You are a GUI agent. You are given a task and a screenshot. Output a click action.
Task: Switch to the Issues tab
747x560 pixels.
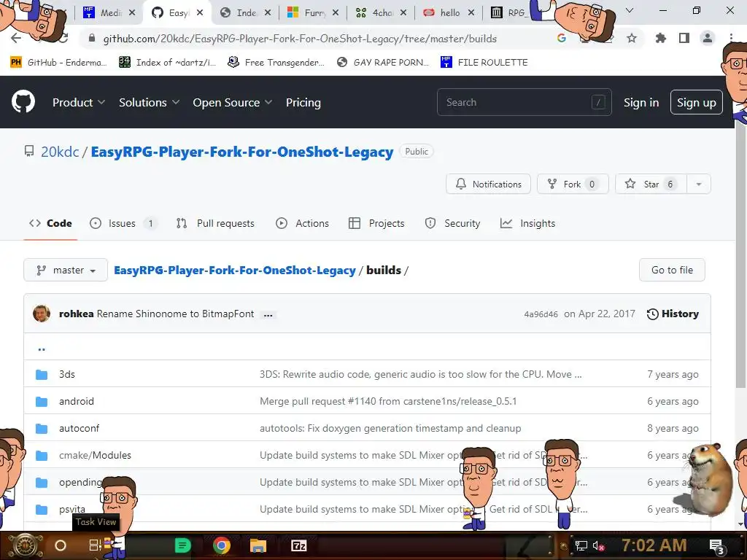click(x=123, y=223)
